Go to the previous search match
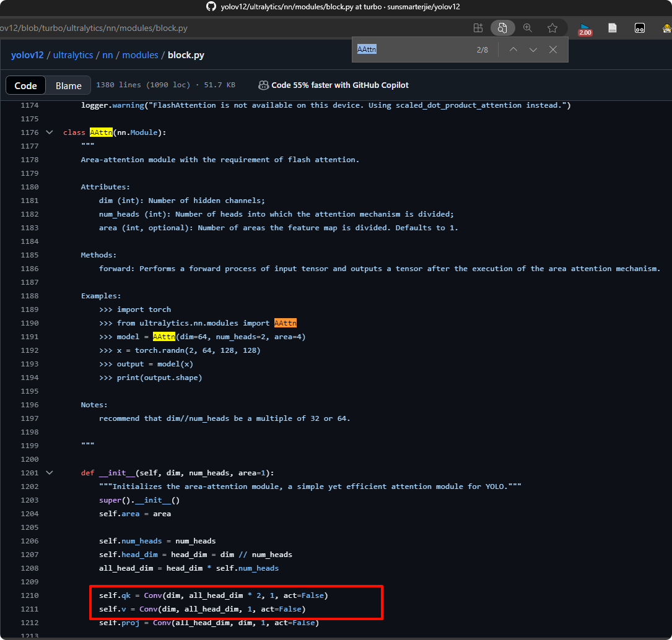 [513, 50]
